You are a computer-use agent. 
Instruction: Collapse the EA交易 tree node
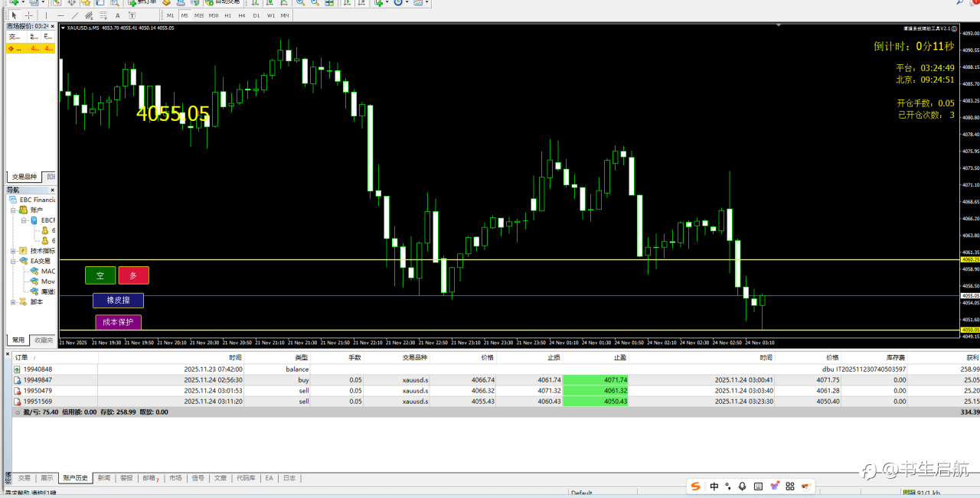[x=13, y=261]
